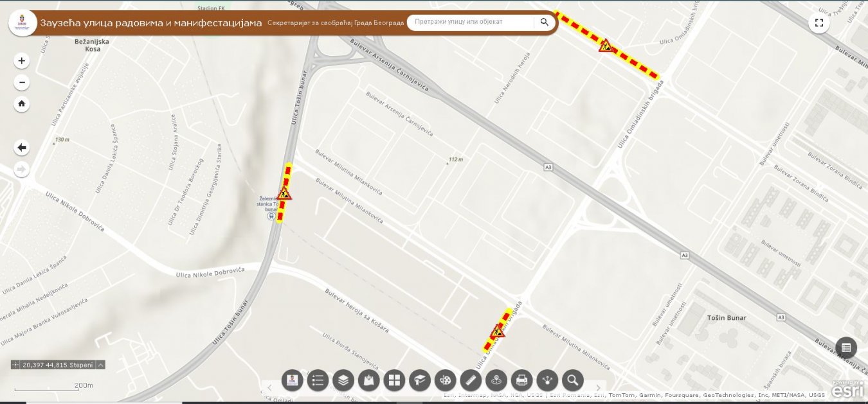Click the Print map icon
The height and width of the screenshot is (404, 868).
pyautogui.click(x=521, y=380)
